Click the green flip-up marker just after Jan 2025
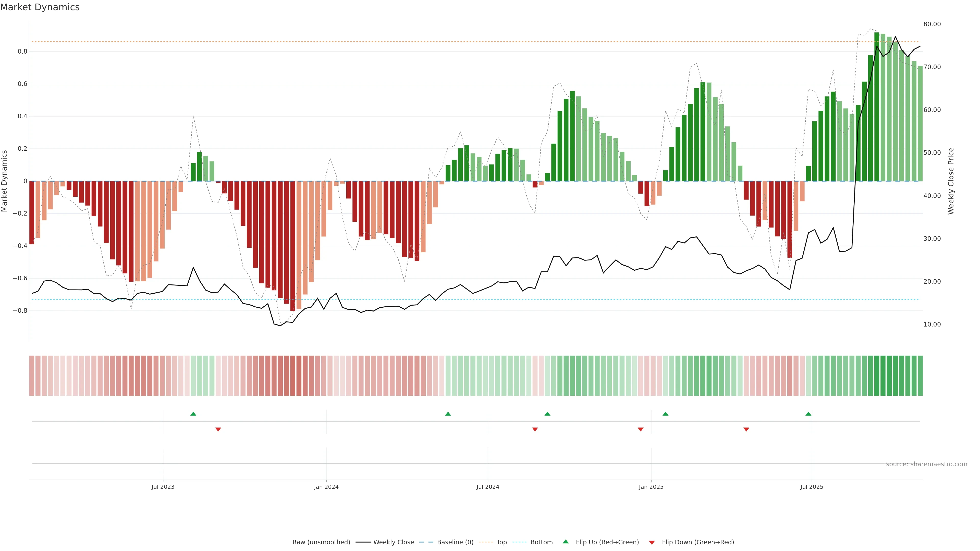 point(665,414)
